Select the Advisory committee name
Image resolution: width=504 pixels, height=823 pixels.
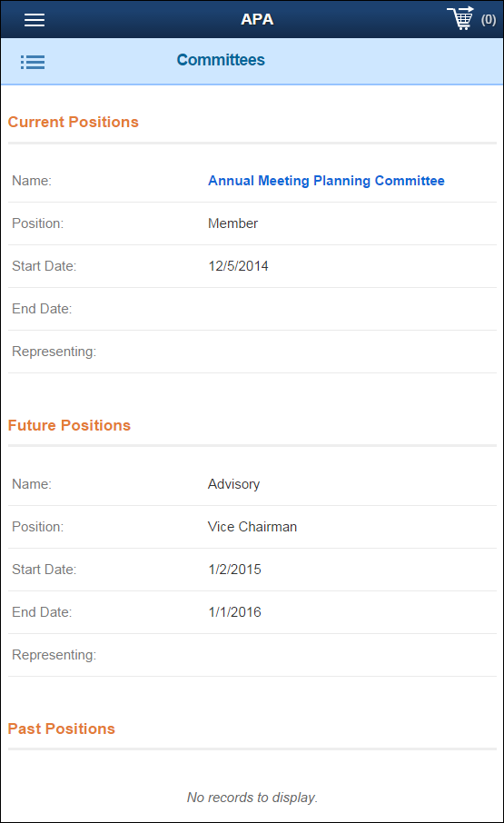point(234,484)
